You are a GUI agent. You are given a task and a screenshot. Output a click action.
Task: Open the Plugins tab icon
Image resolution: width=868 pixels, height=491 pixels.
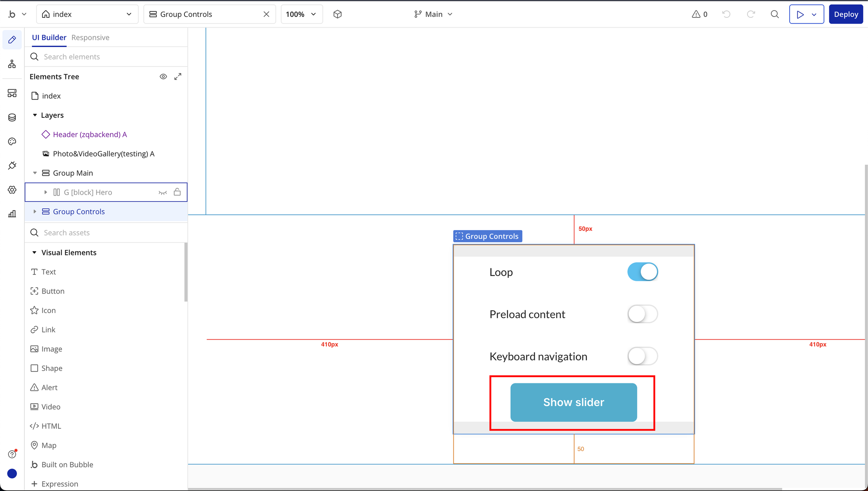pyautogui.click(x=12, y=166)
